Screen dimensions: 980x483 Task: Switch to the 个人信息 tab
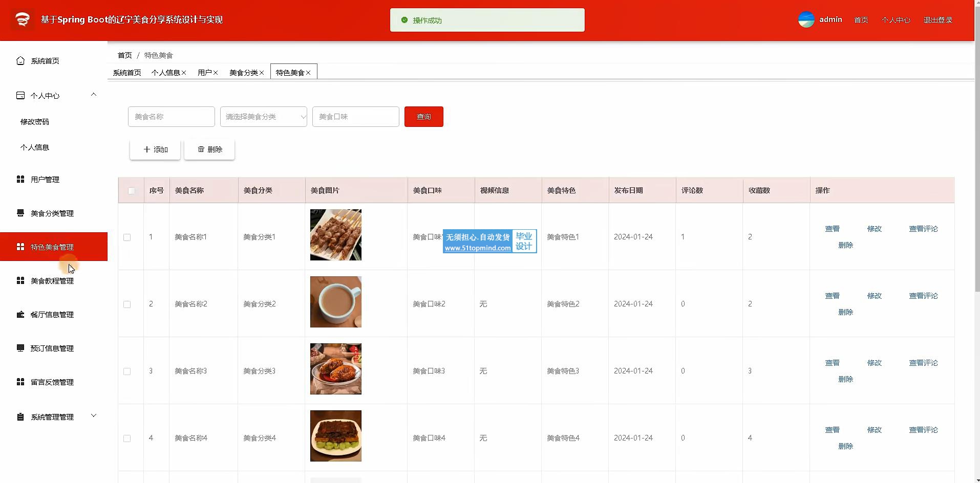click(165, 73)
